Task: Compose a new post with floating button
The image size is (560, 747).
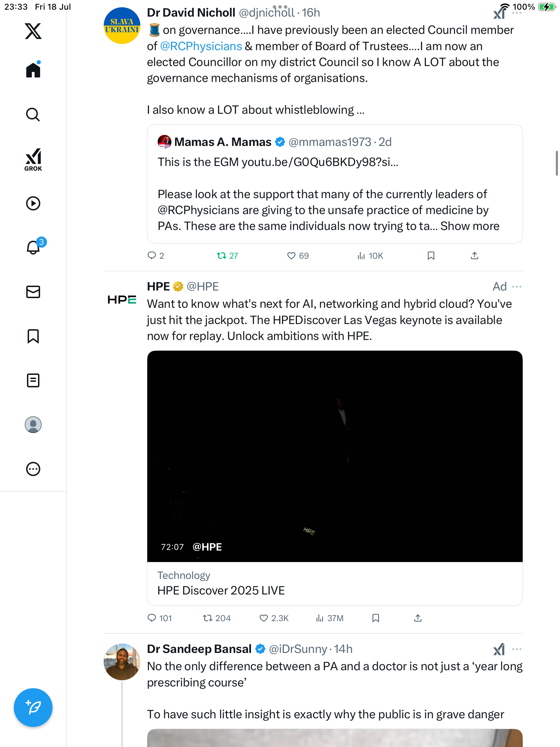Action: pos(33,708)
